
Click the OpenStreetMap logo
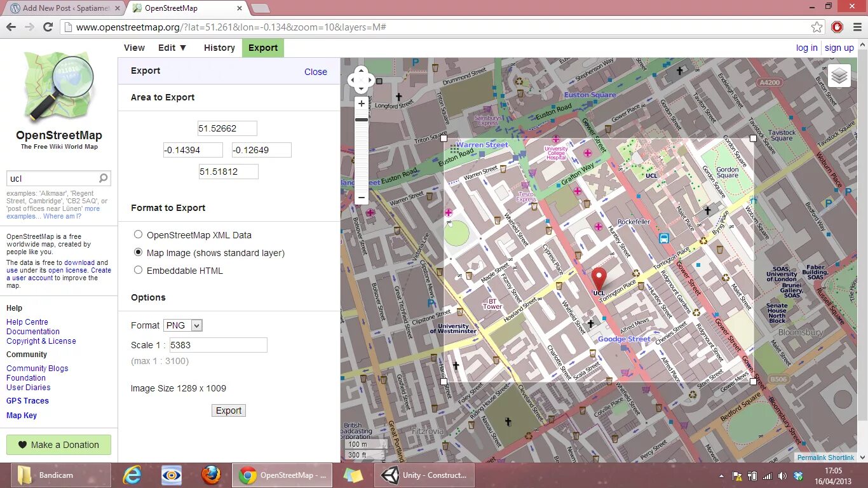point(58,86)
